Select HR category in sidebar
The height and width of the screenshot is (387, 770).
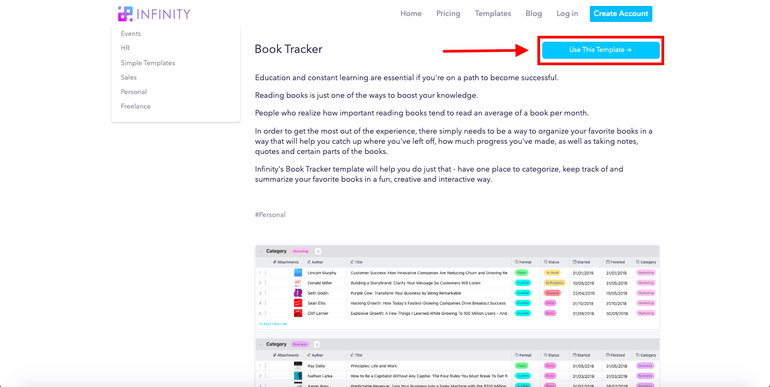pos(125,48)
